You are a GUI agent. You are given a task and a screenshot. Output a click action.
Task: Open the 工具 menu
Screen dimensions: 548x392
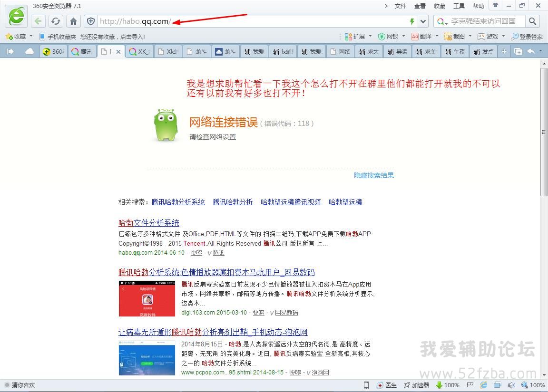coord(459,6)
